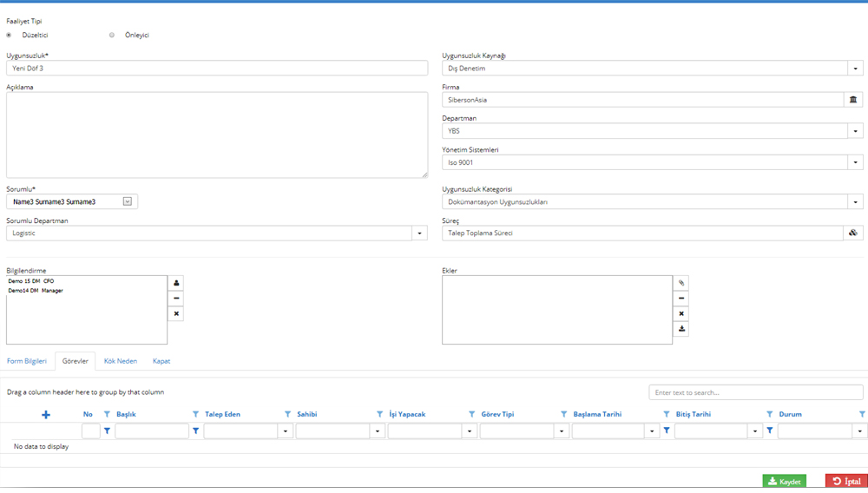868x493 pixels.
Task: Download attachment from the Ekler panel
Action: [681, 330]
